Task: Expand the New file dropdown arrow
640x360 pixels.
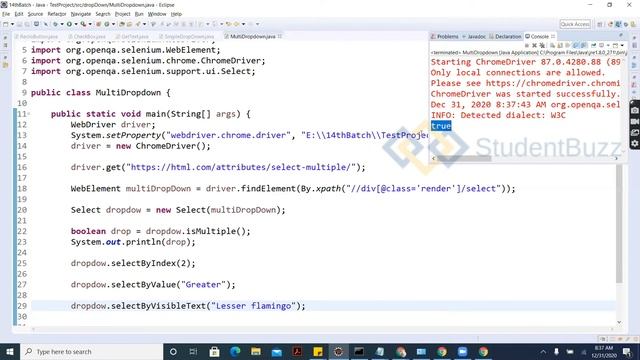Action: coord(12,24)
